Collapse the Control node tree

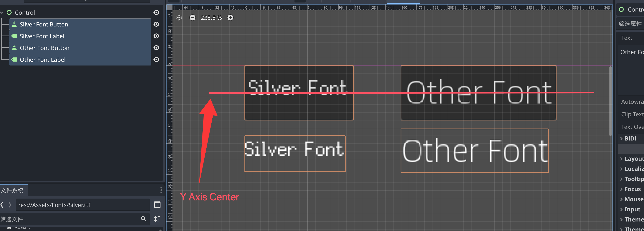(x=2, y=12)
